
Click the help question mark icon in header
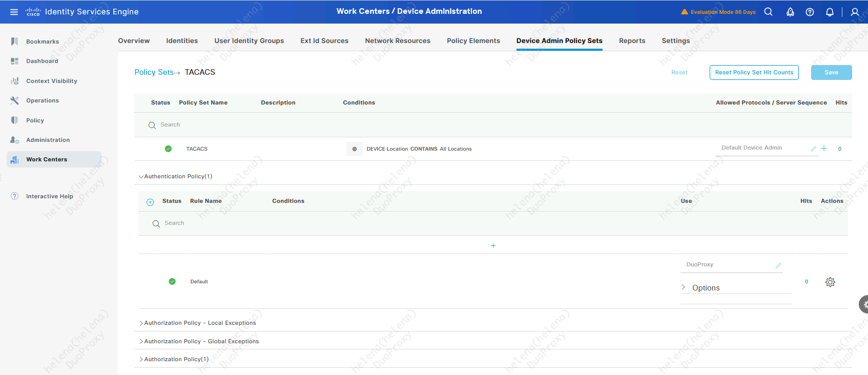point(810,12)
